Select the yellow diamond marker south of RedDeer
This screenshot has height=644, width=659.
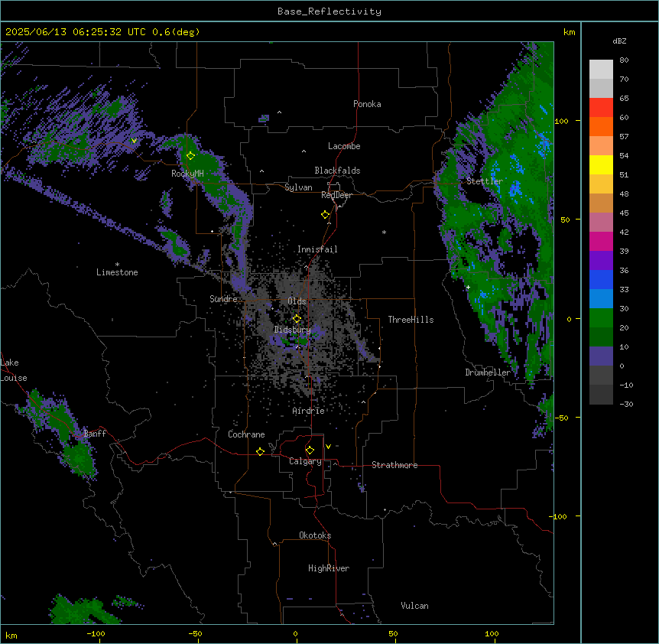point(326,215)
